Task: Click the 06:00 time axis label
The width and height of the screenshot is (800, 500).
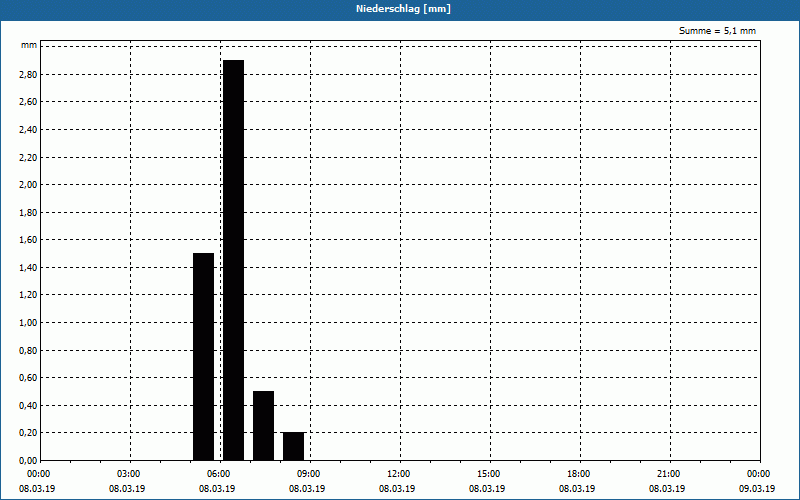Action: pos(218,474)
